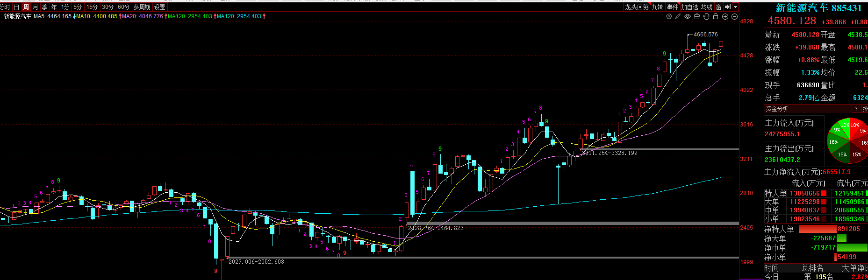Toggle the chart lock icon
Screen dimensions: 868x280
pos(716,16)
